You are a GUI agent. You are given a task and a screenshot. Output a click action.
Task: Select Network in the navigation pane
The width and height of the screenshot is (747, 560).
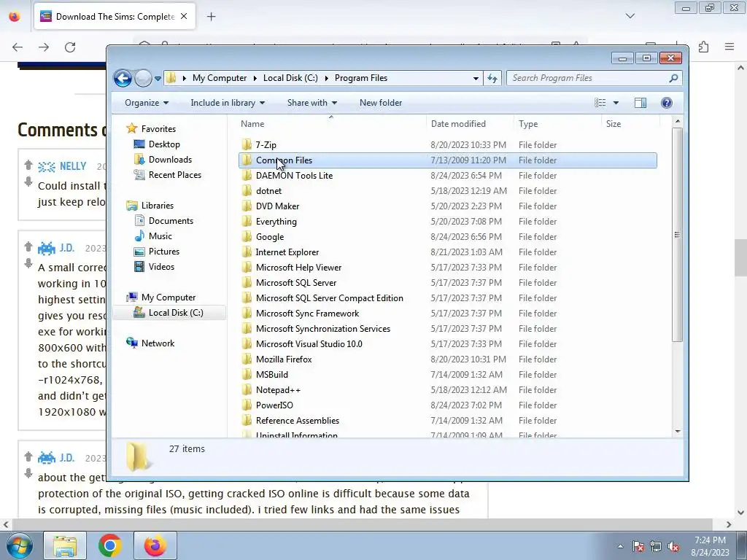click(158, 343)
